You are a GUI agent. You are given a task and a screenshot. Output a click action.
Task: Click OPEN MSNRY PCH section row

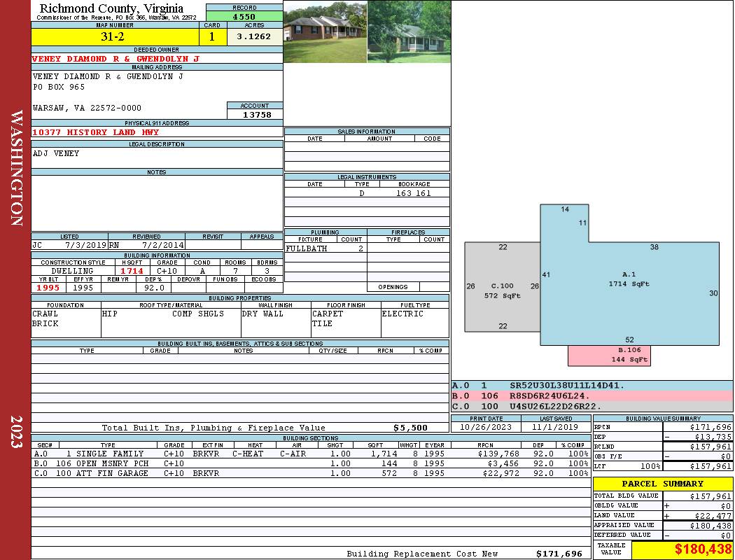310,464
